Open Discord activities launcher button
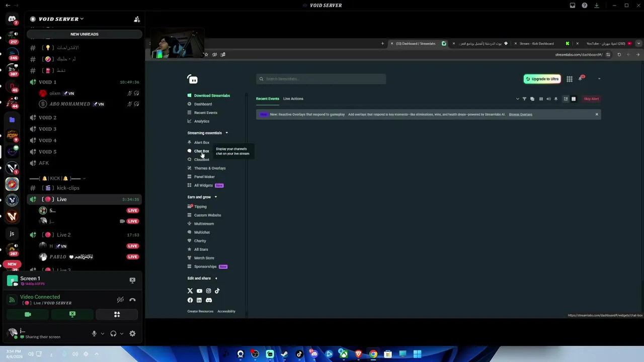The height and width of the screenshot is (362, 644). tap(117, 314)
